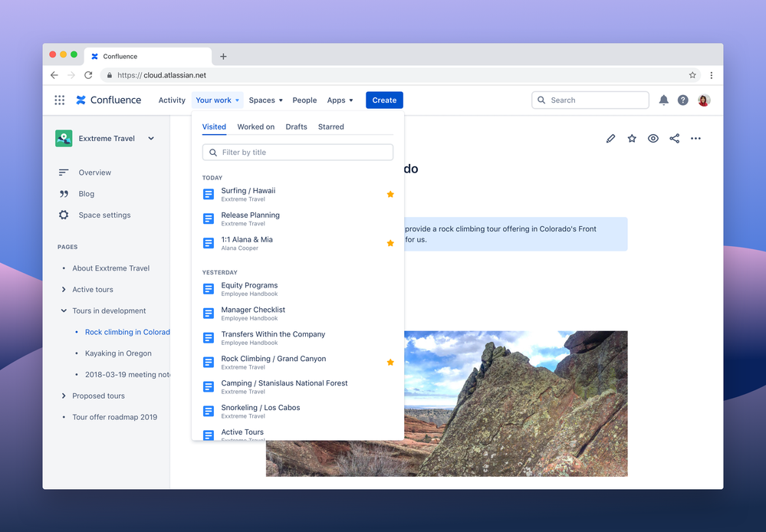Expand the Proposed tours tree item
The height and width of the screenshot is (532, 766).
64,396
